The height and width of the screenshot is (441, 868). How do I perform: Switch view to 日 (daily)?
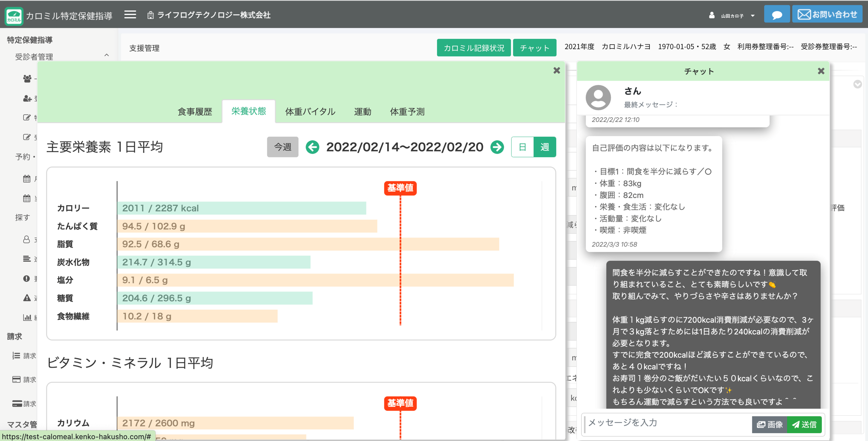pos(522,147)
